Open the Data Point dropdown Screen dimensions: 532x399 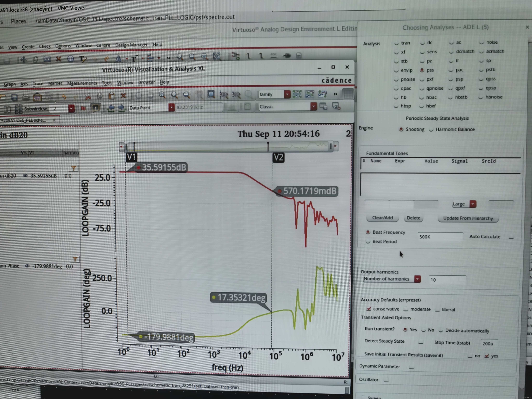coord(171,107)
